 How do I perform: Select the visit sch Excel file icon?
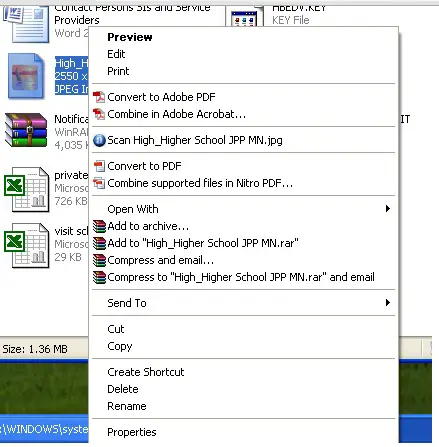[x=26, y=245]
